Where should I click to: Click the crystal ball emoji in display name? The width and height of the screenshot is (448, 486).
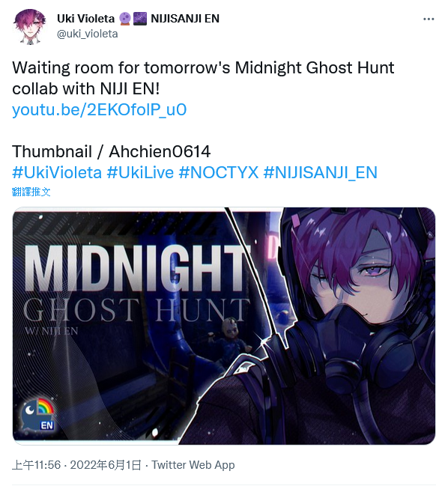pyautogui.click(x=125, y=19)
